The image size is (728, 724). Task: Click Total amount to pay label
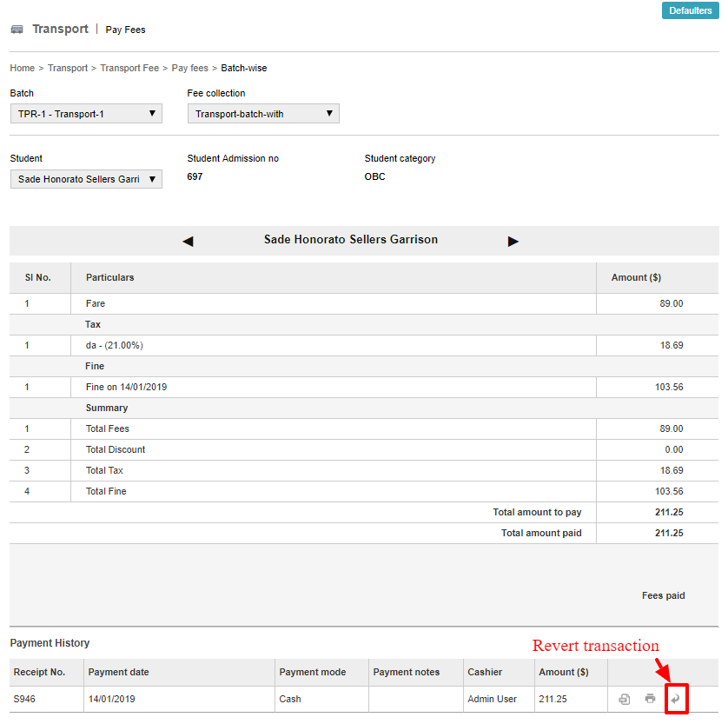click(x=537, y=512)
